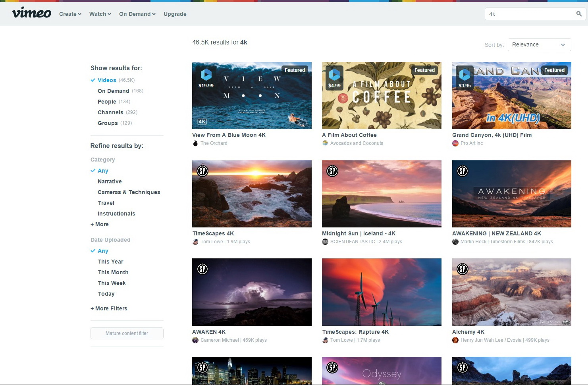Select Instructionals category
Screen dimensions: 588x385
pos(116,214)
